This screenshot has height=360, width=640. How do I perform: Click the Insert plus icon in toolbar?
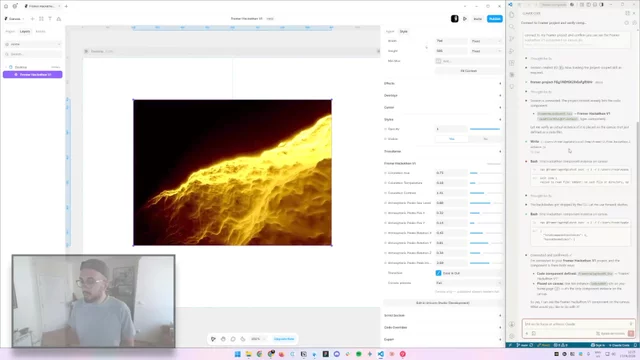(33, 19)
